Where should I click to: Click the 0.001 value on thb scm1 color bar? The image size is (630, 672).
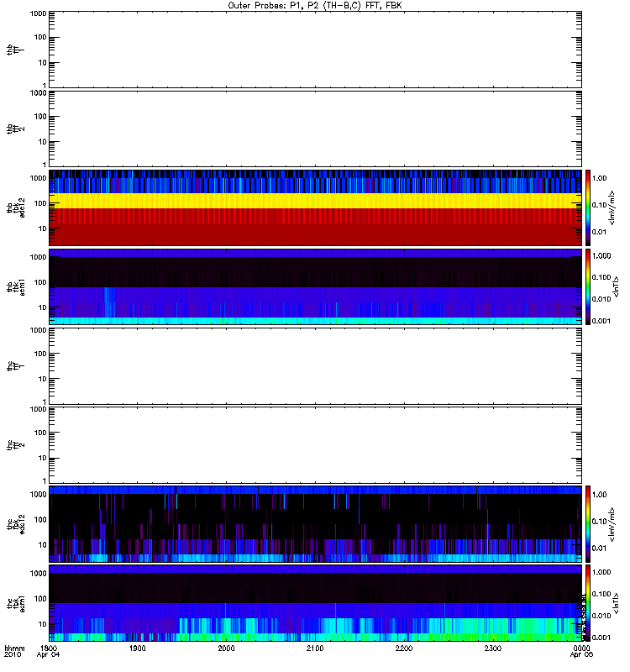[x=601, y=321]
